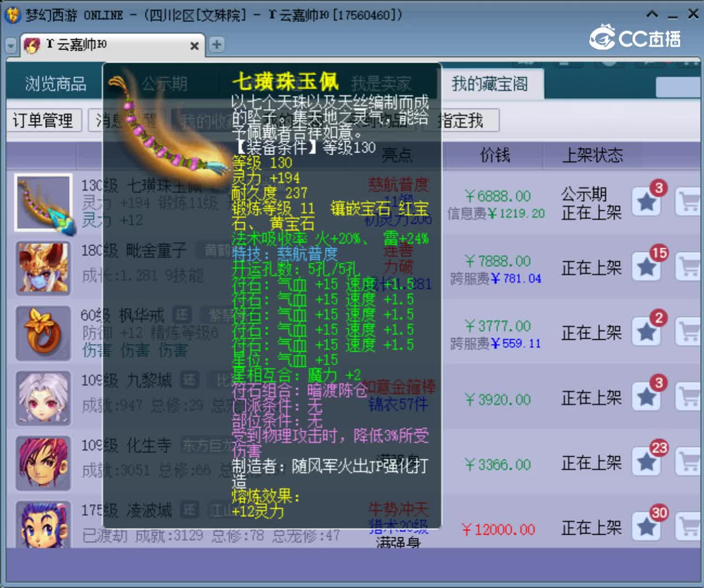Click 正在上架 status in 凌波城 row

tap(591, 528)
